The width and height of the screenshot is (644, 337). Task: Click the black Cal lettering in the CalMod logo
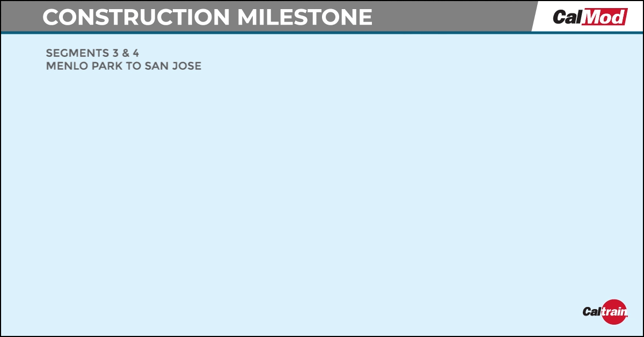[568, 17]
